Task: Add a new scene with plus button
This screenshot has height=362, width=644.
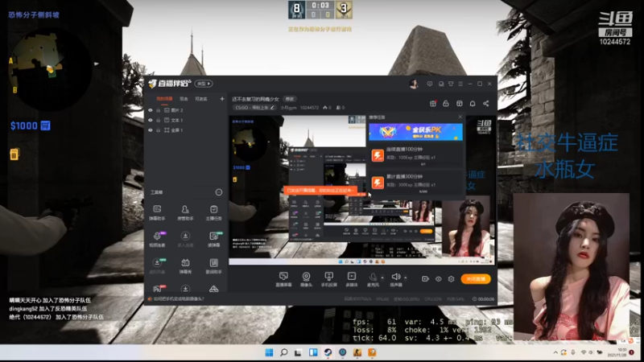Action: point(222,99)
